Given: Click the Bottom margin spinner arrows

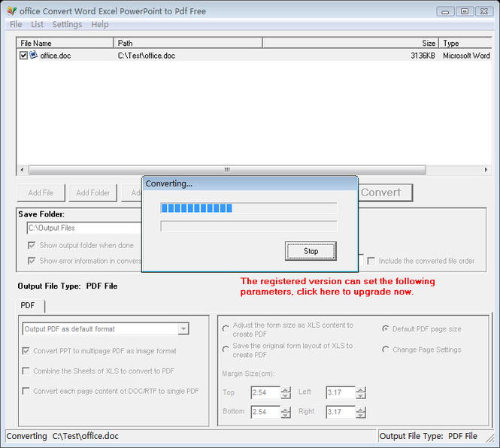Looking at the screenshot, I should [x=286, y=412].
